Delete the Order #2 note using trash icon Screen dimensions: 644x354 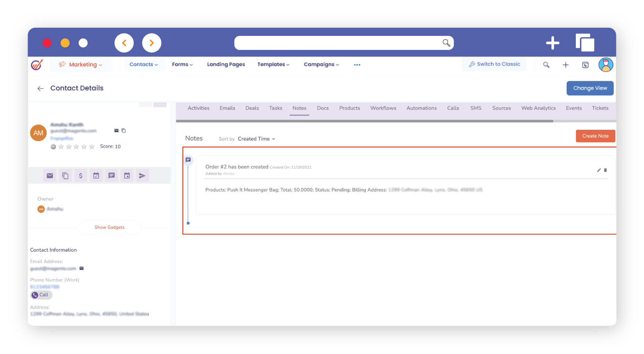[x=605, y=170]
